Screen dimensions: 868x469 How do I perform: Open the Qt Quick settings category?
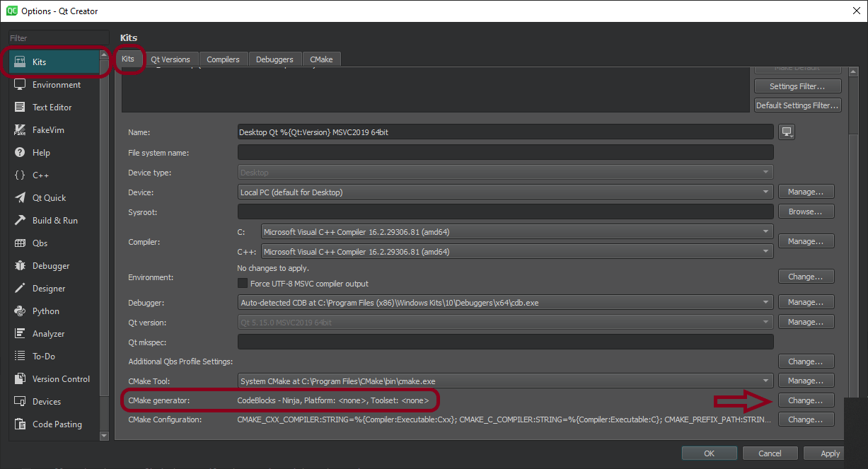pyautogui.click(x=54, y=198)
